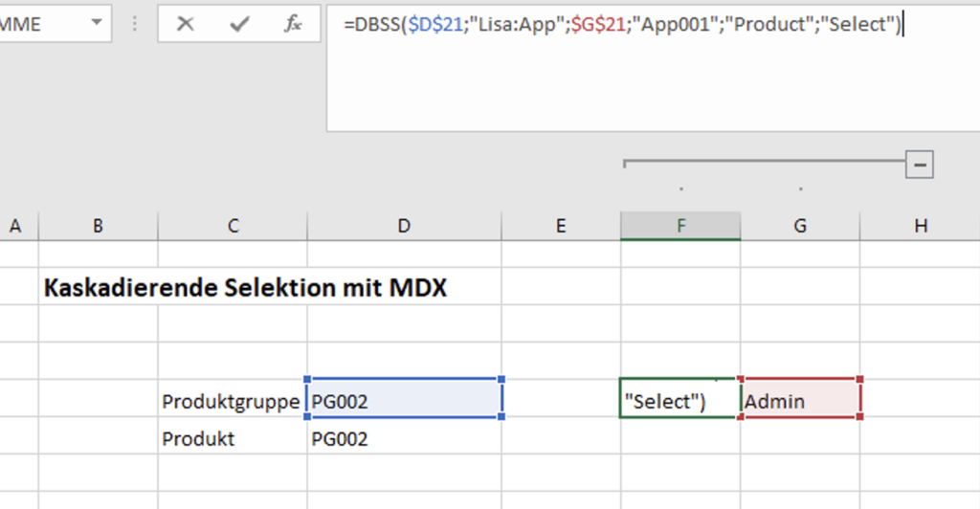Expand the Name Box dropdown arrow
This screenshot has height=509, width=980.
pos(97,24)
